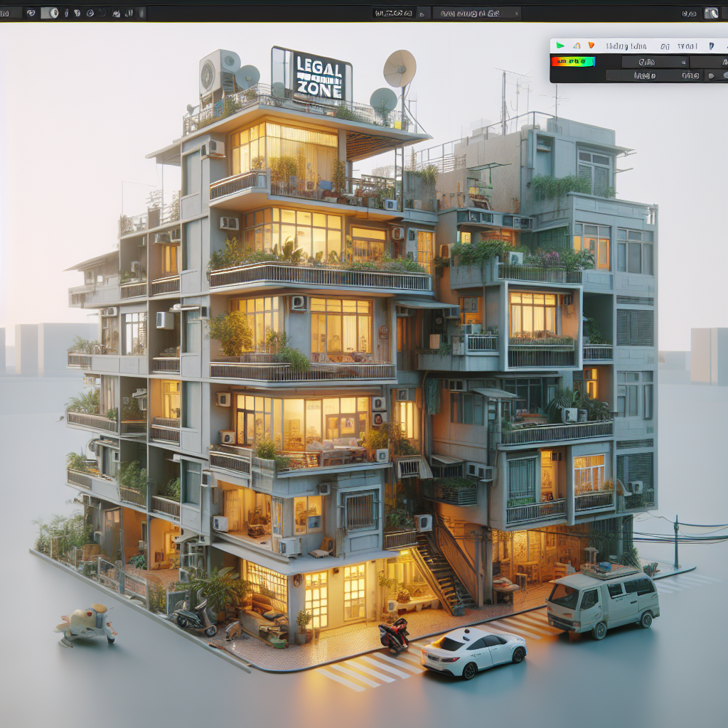Open the center dropdown in top toolbar
Image resolution: width=728 pixels, height=728 pixels.
(394, 13)
